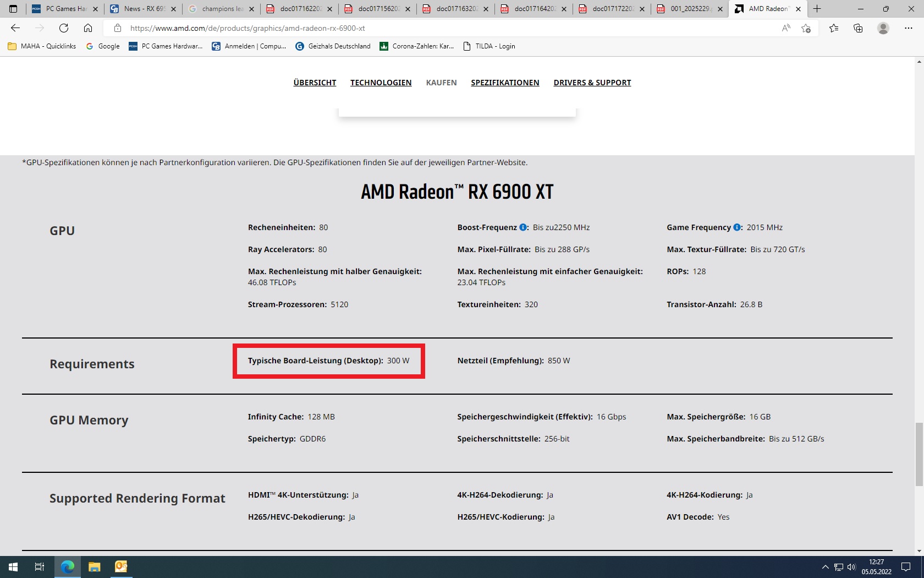Open the Windows Start menu

pos(13,566)
